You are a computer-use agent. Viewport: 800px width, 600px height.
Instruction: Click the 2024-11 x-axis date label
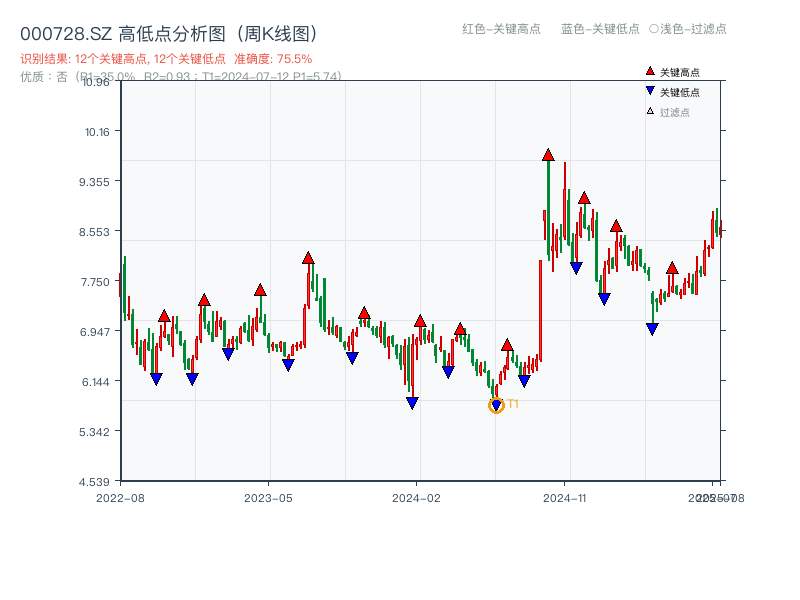tap(564, 498)
